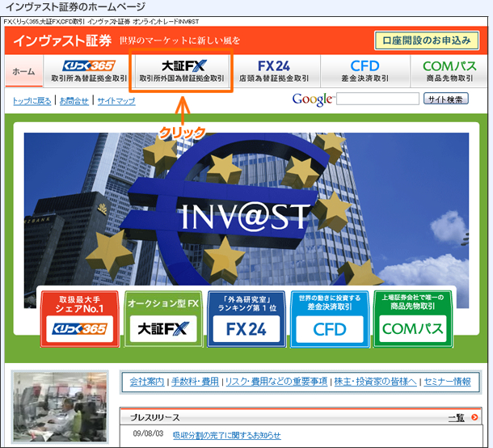Image resolution: width=493 pixels, height=448 pixels.
Task: Open the サイトマップ link
Action: coord(116,101)
